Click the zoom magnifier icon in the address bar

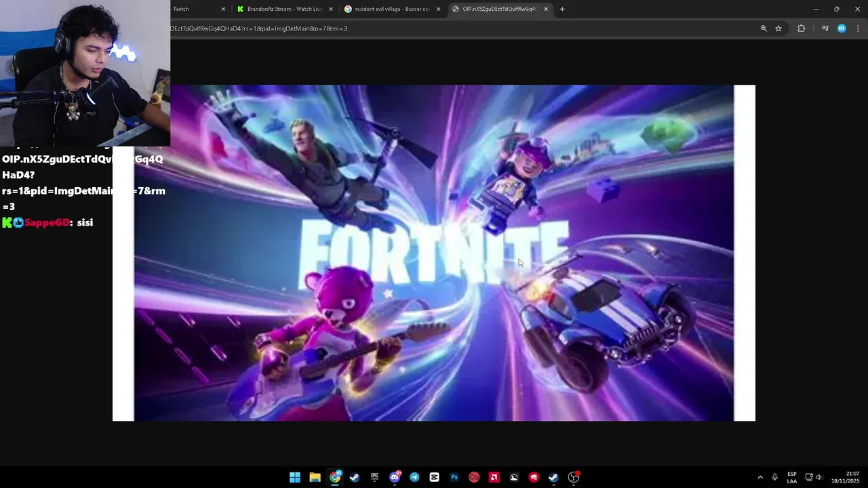[764, 28]
